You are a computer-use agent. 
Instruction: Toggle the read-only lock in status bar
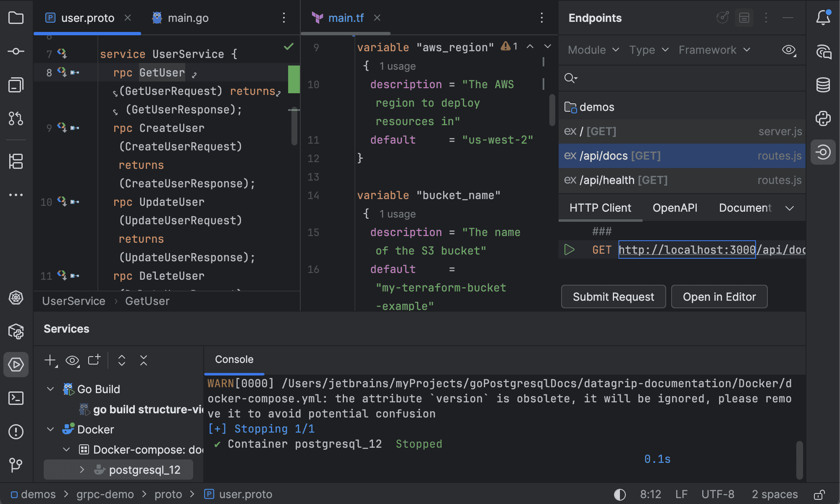click(819, 494)
